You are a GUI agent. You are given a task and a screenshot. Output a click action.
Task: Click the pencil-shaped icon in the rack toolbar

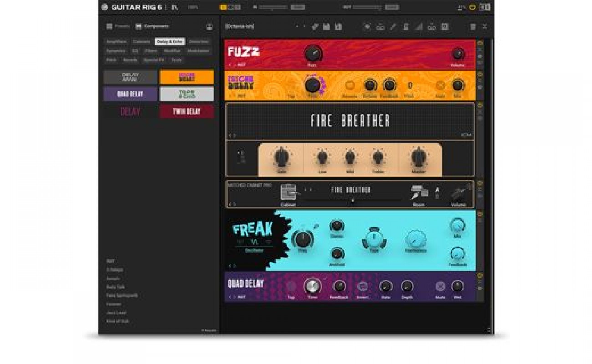(393, 26)
